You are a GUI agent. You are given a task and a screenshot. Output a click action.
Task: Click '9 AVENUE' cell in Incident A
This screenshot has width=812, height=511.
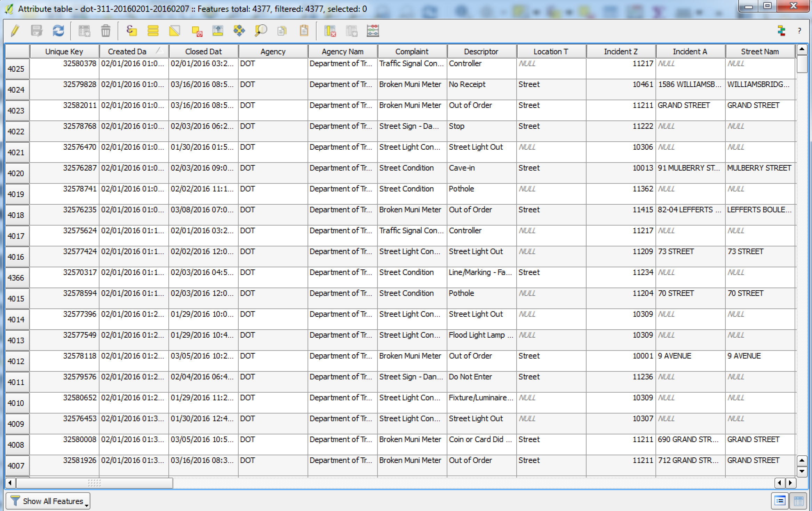[x=691, y=361]
